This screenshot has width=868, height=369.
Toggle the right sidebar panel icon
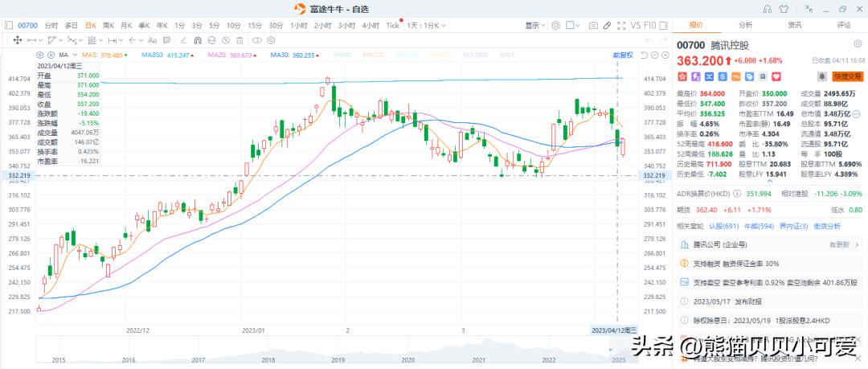point(663,26)
